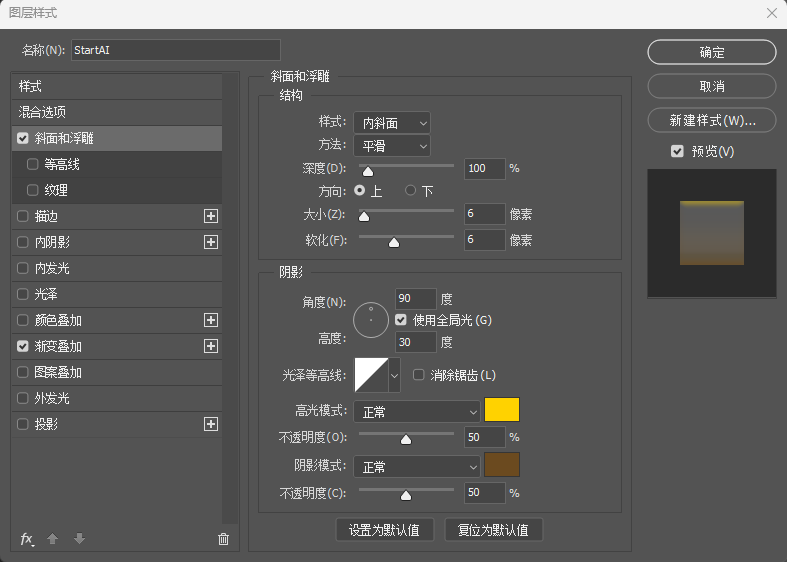Viewport: 787px width, 562px height.
Task: Move effect up with the up arrow icon
Action: click(52, 539)
